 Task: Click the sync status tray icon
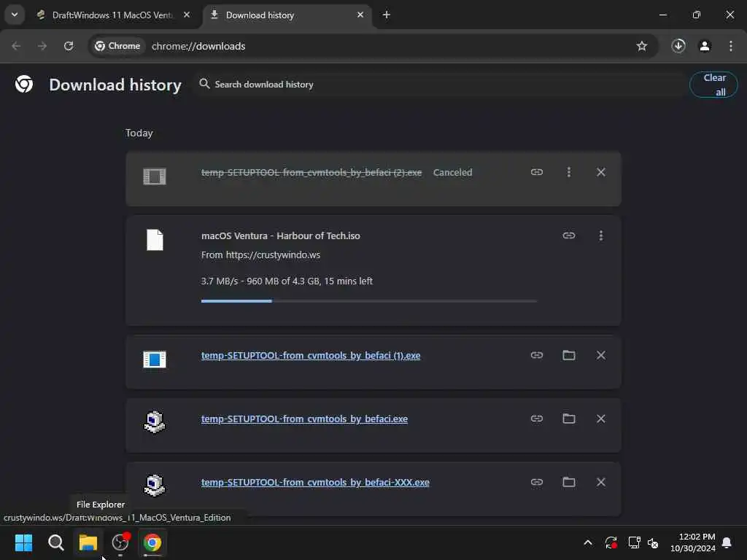pyautogui.click(x=611, y=542)
